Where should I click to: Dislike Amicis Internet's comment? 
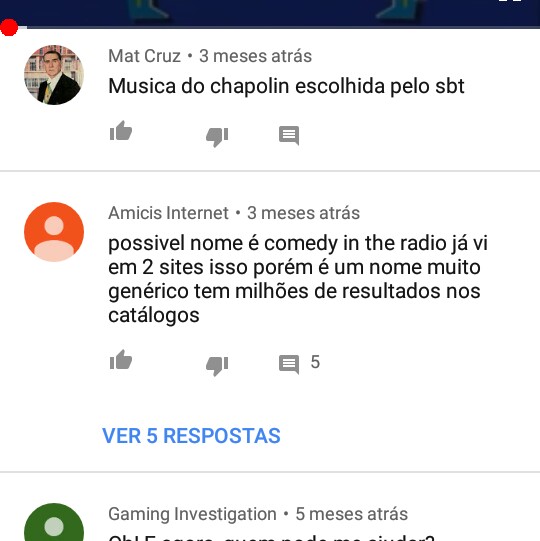[x=217, y=365]
